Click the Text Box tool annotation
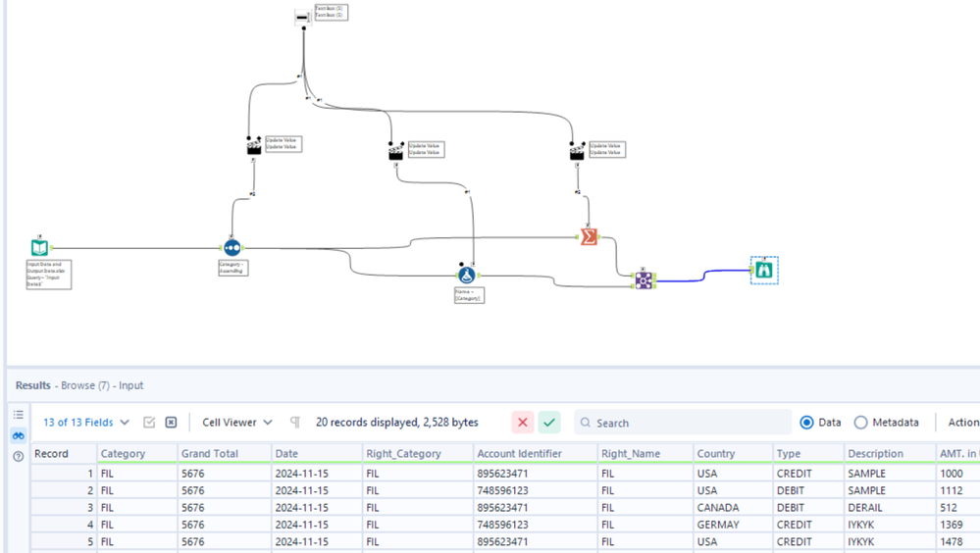980x553 pixels. pyautogui.click(x=332, y=12)
